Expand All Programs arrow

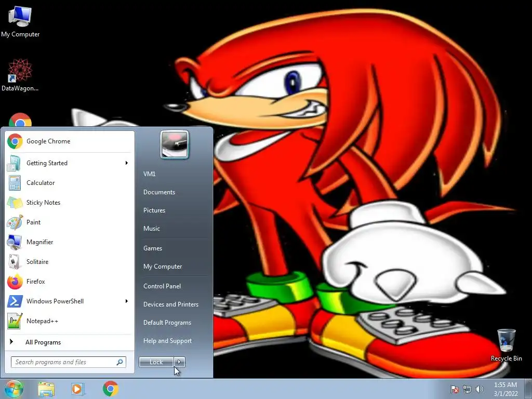point(11,342)
